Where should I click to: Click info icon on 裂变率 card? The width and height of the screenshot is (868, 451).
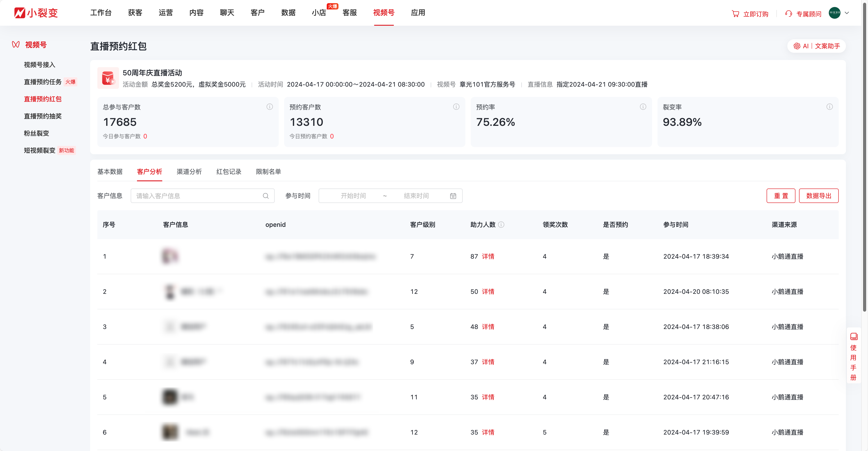[x=830, y=107]
